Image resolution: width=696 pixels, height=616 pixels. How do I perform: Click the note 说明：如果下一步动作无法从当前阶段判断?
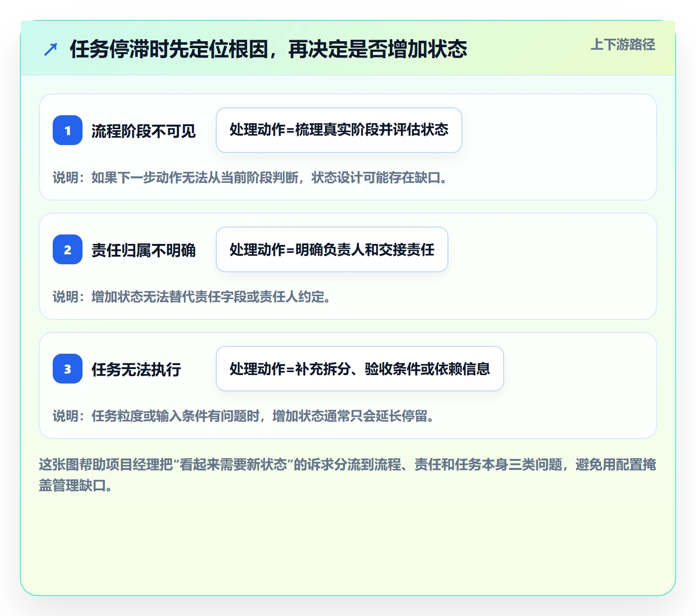tap(250, 177)
